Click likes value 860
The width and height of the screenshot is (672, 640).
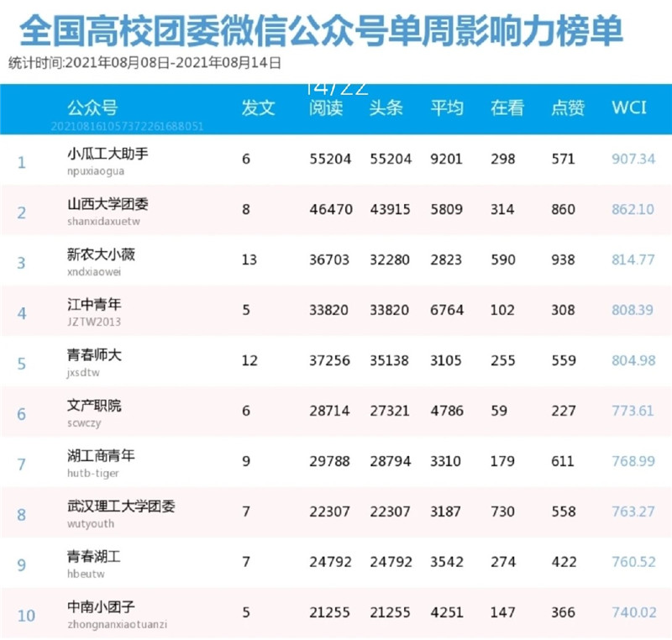pos(563,209)
